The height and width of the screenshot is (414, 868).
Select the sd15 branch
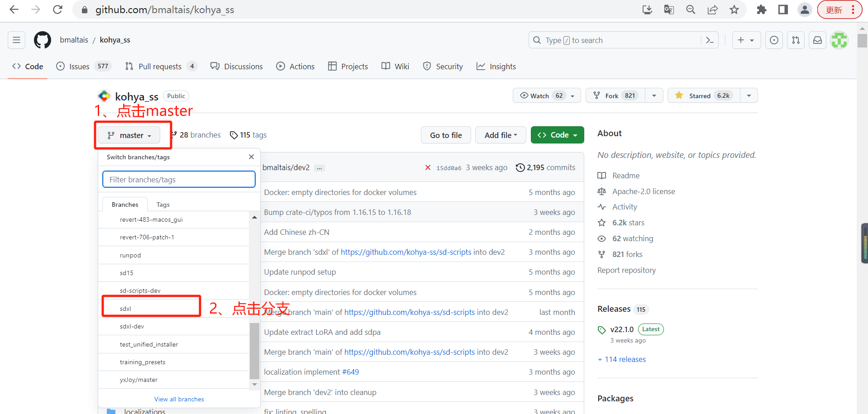click(x=173, y=273)
